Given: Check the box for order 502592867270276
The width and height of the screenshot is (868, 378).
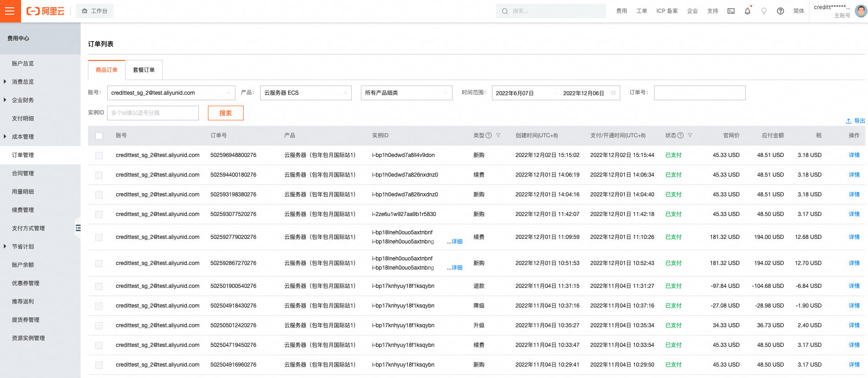Looking at the screenshot, I should tap(99, 264).
